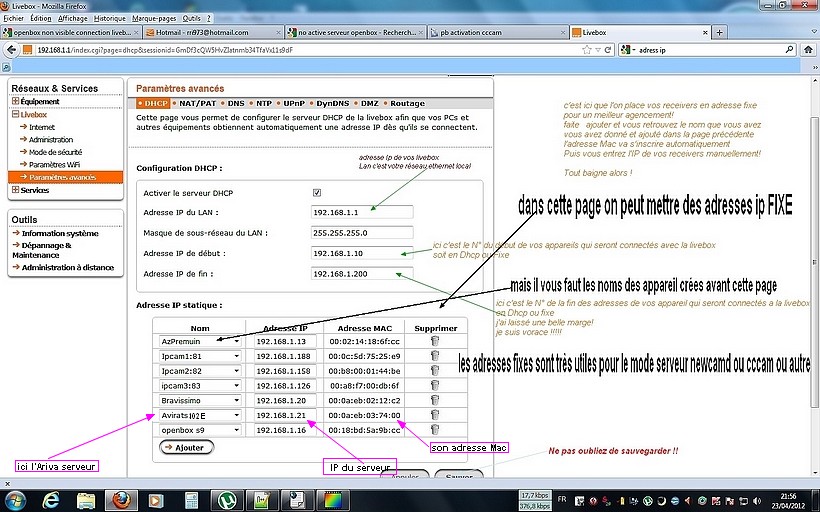This screenshot has width=820, height=512.
Task: Switch to the NAT/PAT tab
Action: coord(199,103)
